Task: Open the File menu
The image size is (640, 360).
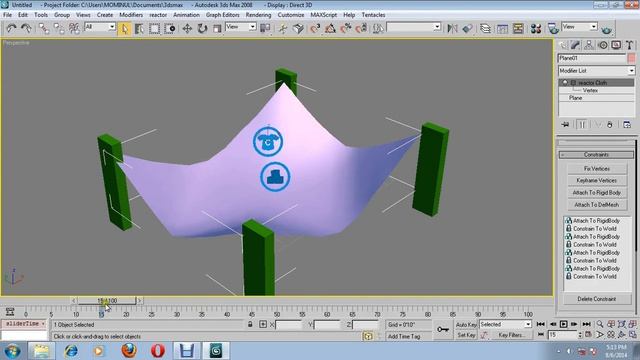Action: pos(7,15)
